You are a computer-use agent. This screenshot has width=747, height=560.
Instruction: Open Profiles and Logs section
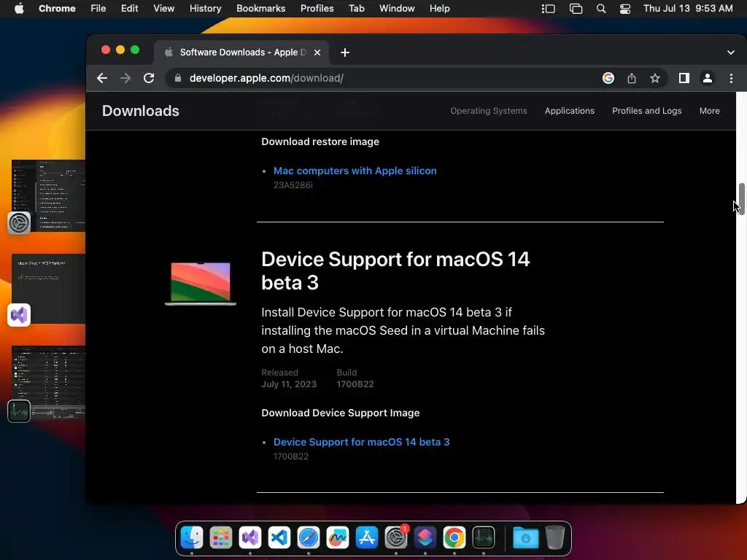[646, 111]
